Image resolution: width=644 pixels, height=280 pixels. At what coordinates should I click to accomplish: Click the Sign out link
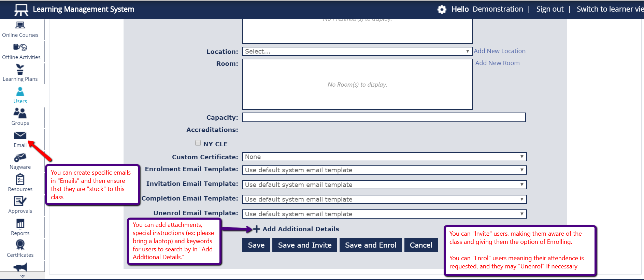click(x=549, y=10)
